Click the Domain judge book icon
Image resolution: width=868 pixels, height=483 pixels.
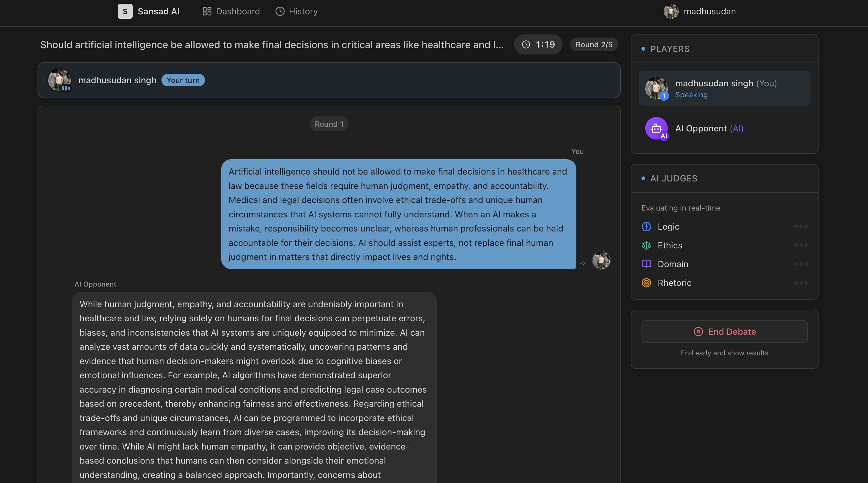pos(646,264)
